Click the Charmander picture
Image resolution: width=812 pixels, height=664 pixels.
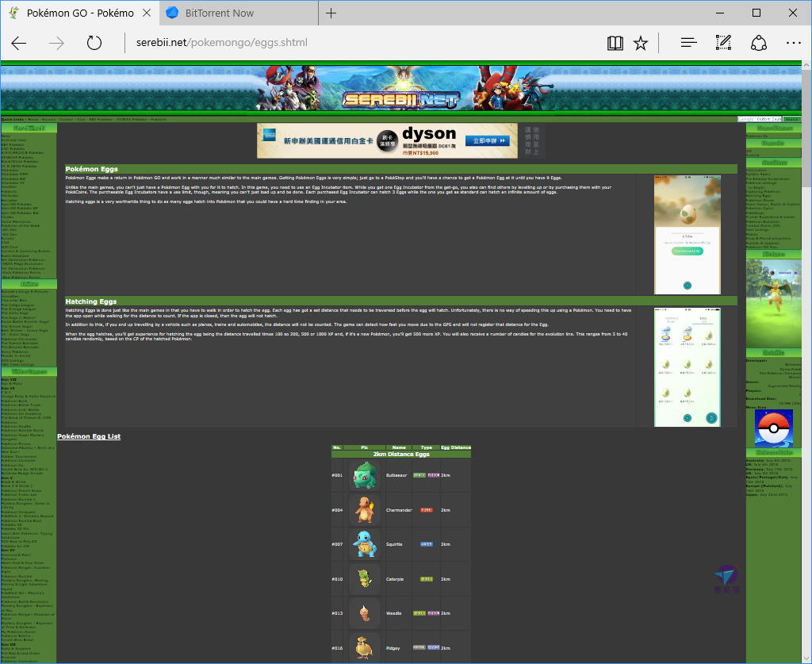(365, 510)
